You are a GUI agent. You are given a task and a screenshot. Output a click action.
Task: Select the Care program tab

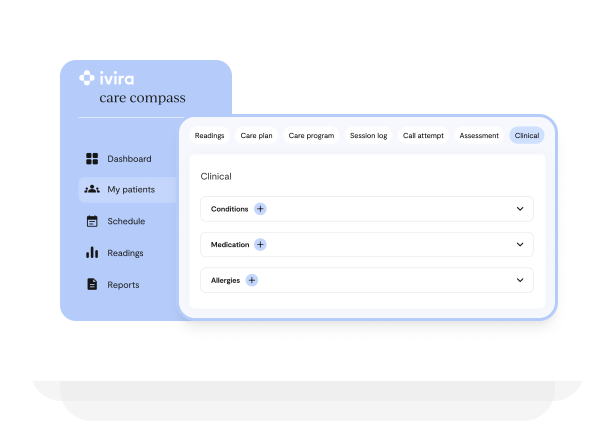[311, 135]
